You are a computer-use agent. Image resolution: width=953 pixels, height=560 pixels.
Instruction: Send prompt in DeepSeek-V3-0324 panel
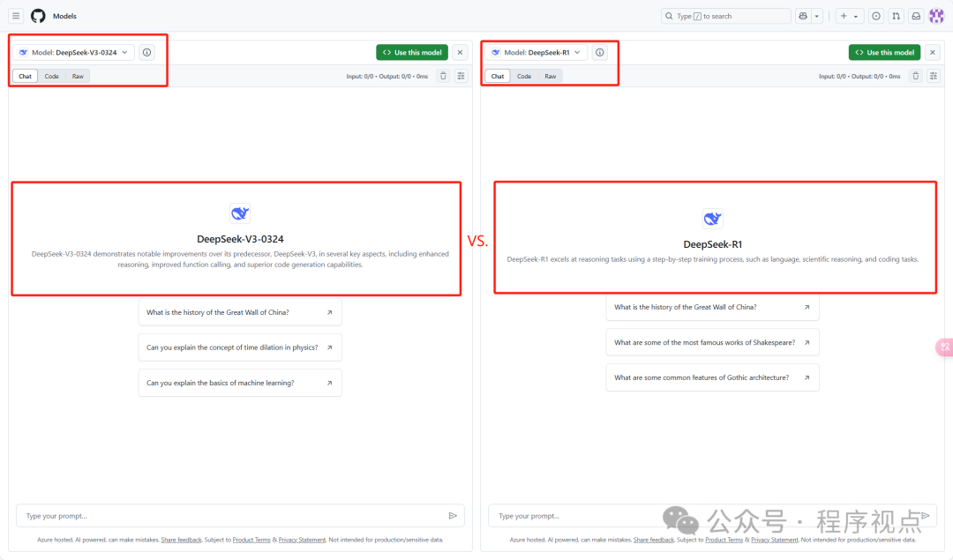pos(453,516)
